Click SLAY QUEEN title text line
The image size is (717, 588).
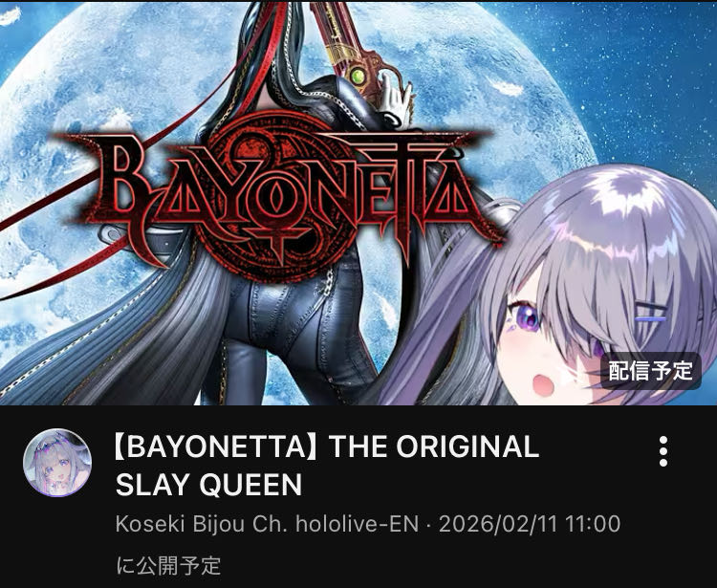(208, 485)
